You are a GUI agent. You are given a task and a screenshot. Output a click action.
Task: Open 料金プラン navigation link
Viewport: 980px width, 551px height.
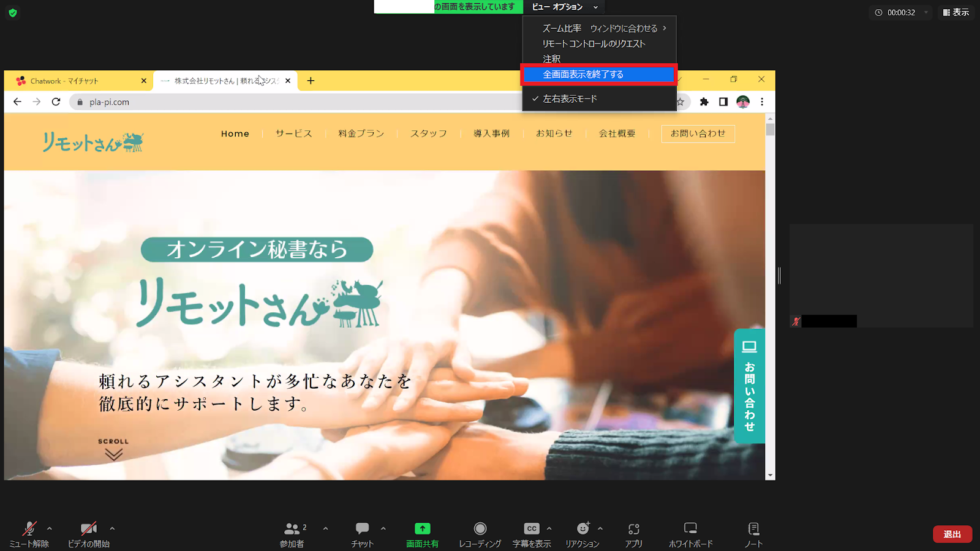click(x=361, y=133)
